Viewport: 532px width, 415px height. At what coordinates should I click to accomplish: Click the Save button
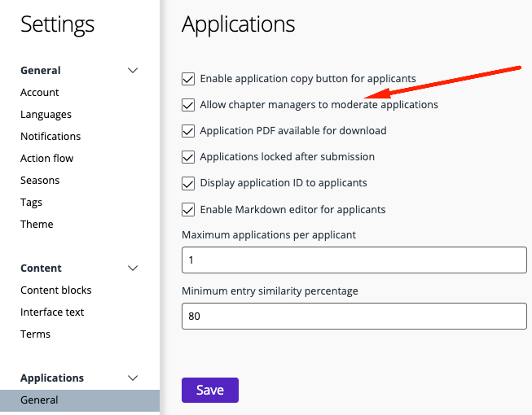(x=210, y=391)
